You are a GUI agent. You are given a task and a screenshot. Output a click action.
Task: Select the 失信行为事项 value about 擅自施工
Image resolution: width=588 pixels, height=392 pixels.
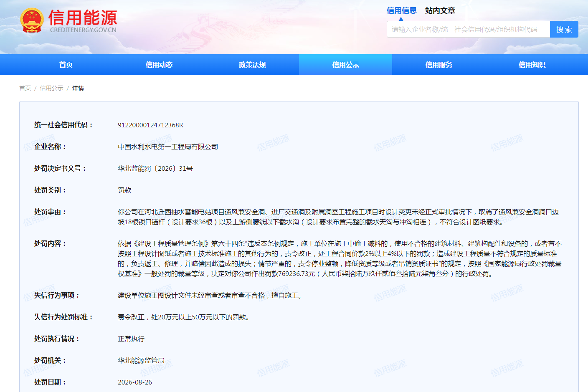210,296
